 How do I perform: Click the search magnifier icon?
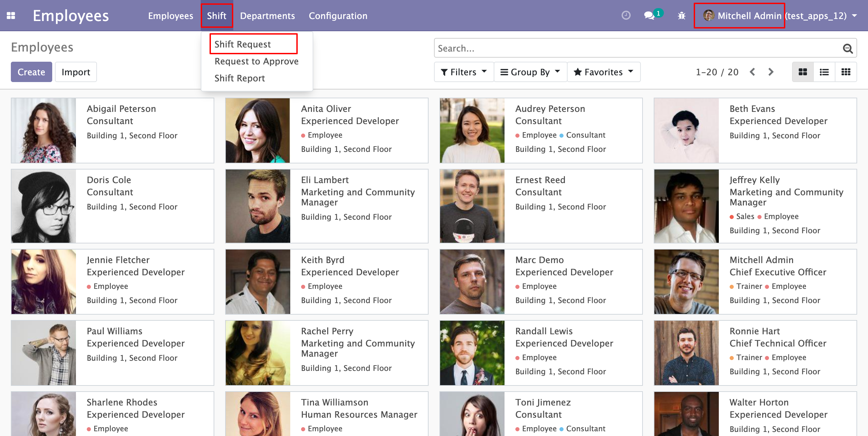(x=848, y=48)
